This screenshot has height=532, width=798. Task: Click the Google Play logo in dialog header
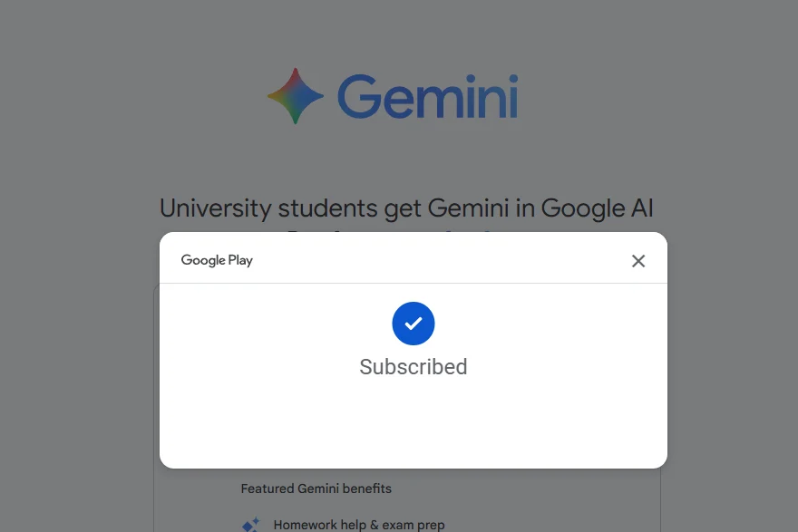[x=217, y=260]
